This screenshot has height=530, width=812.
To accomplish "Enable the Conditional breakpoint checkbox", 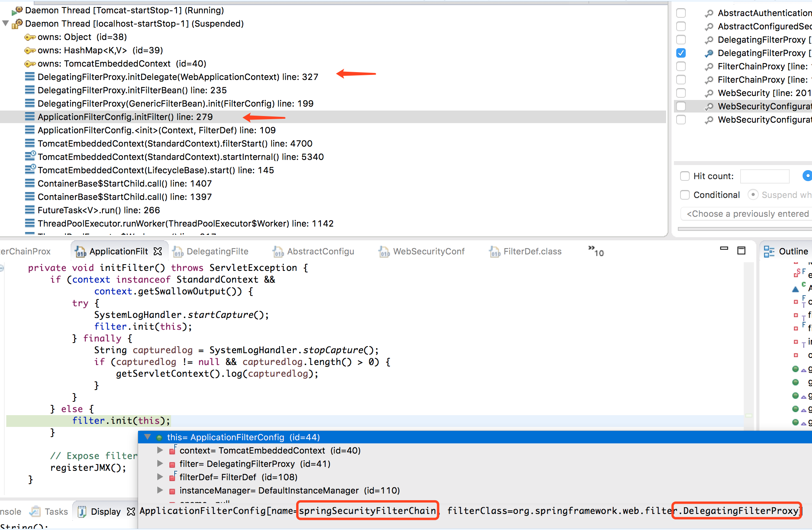I will pyautogui.click(x=685, y=195).
